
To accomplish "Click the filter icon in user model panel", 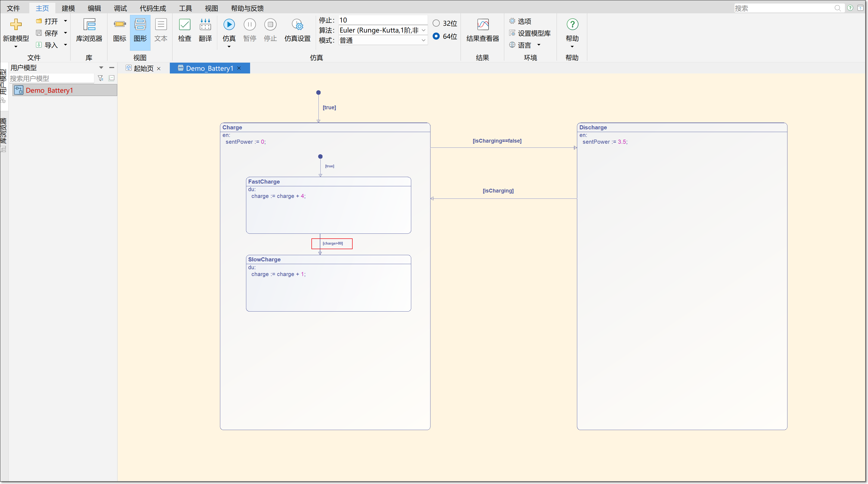I will coord(100,78).
